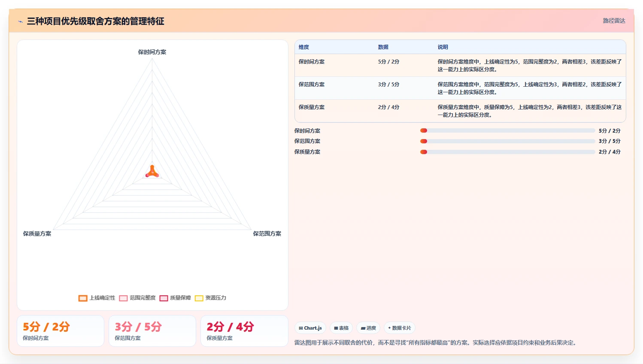Screen dimensions: 643x364
Task: Click the 保时间方案 description text in table
Action: click(530, 66)
